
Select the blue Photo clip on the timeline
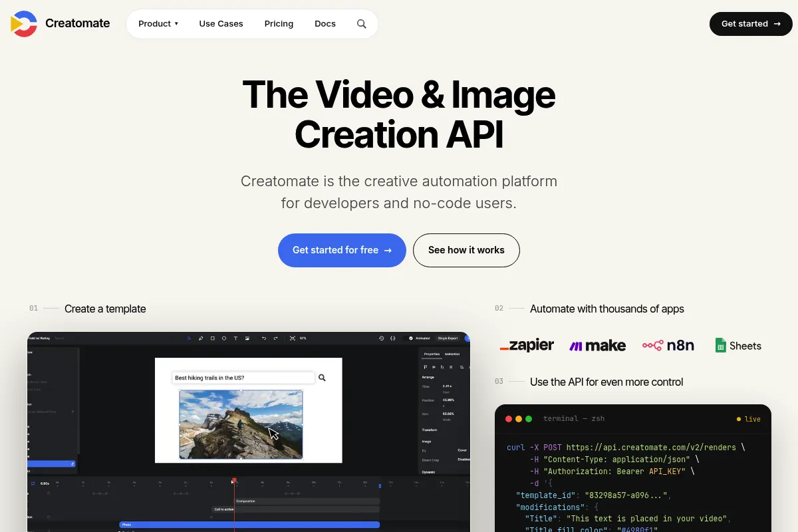pyautogui.click(x=249, y=525)
